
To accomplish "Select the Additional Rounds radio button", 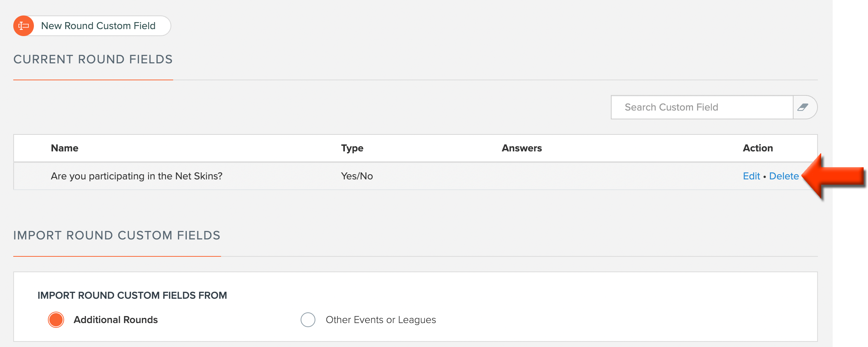I will pyautogui.click(x=56, y=320).
